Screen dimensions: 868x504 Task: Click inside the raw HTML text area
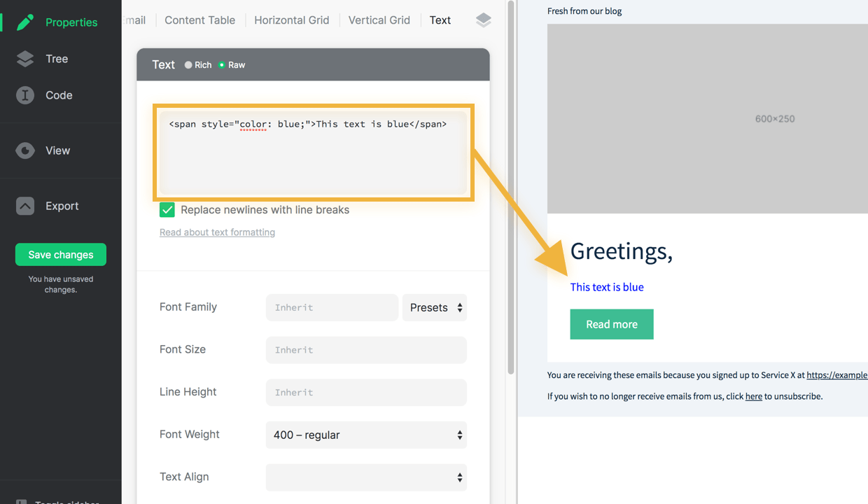coord(313,153)
